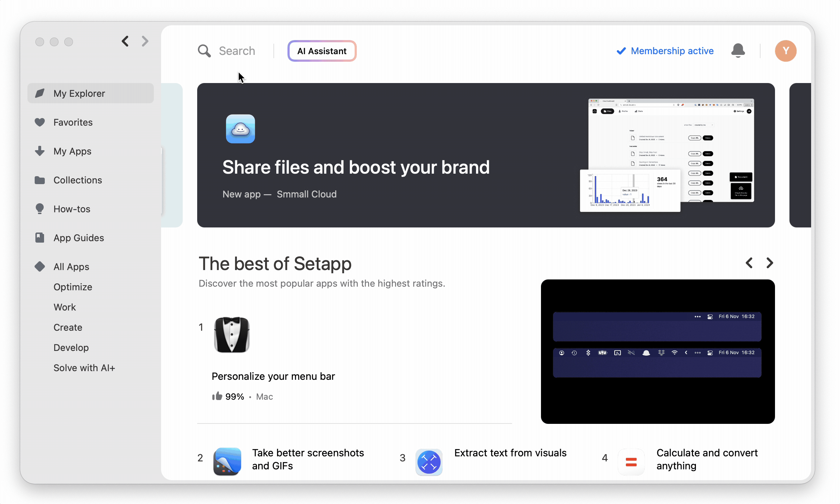This screenshot has width=840, height=504.
Task: Open the notifications bell
Action: tap(738, 51)
